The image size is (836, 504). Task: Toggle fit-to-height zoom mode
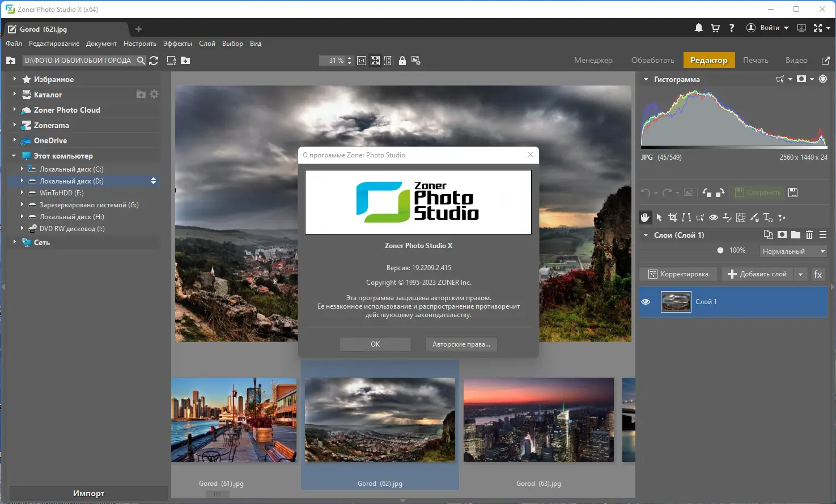[x=389, y=61]
